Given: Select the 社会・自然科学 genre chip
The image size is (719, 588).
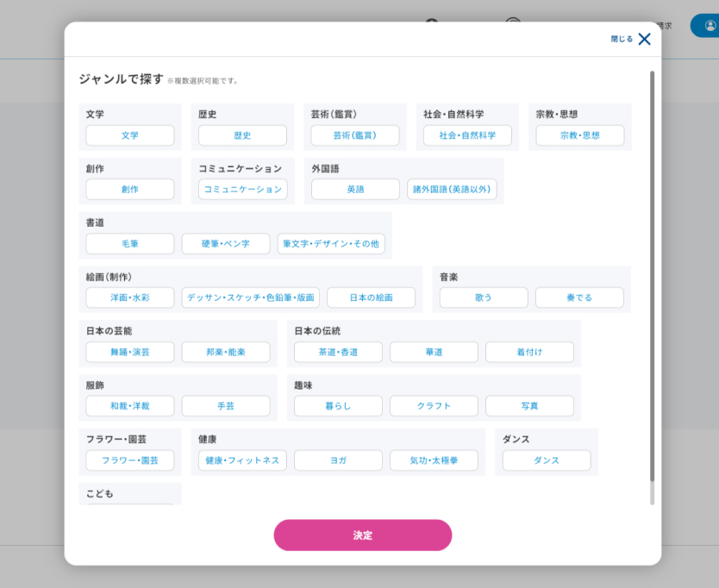Looking at the screenshot, I should pos(467,135).
